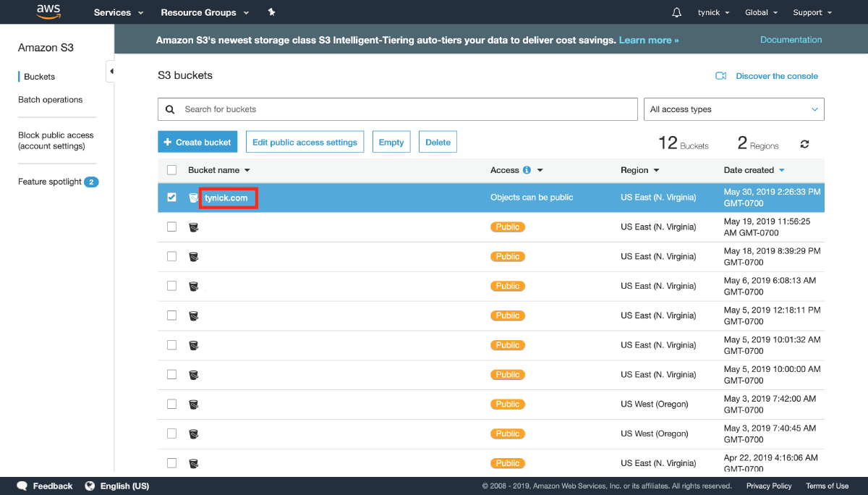Click bucket icon in May 5 12:18:11 PM row
Screen dimensions: 868x495
point(193,316)
